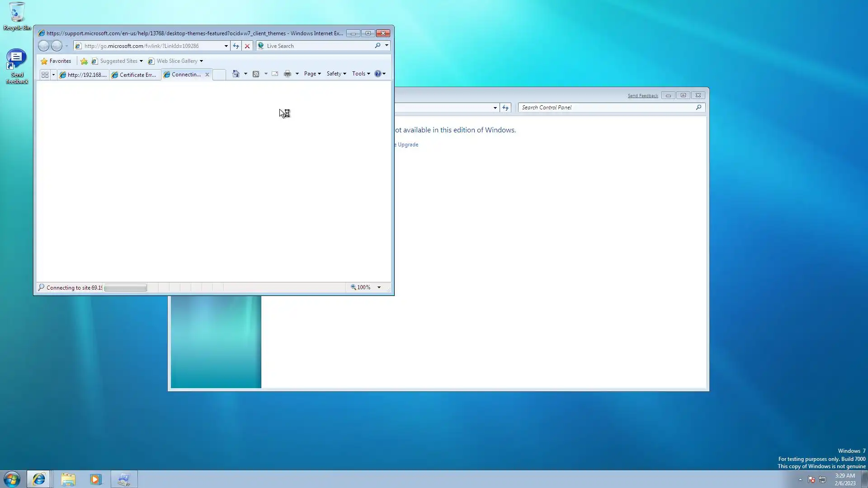Click the Refresh button beside the address bar
This screenshot has height=488, width=868.
(x=236, y=46)
